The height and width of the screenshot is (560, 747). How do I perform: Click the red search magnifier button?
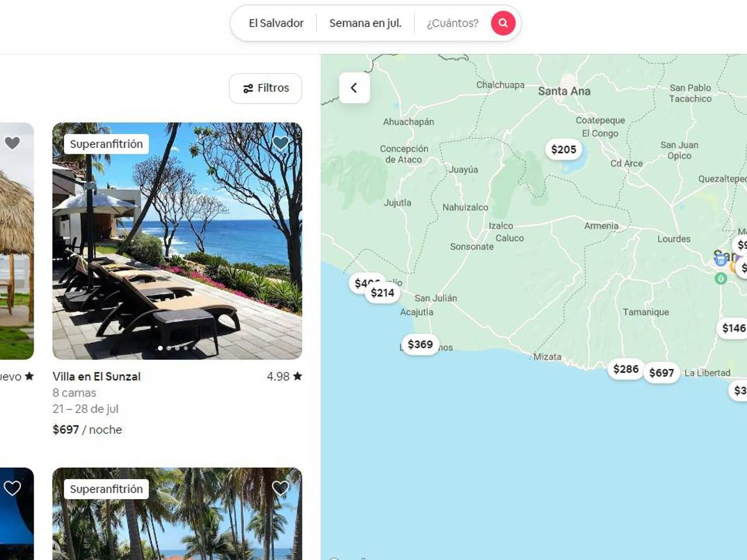coord(503,24)
